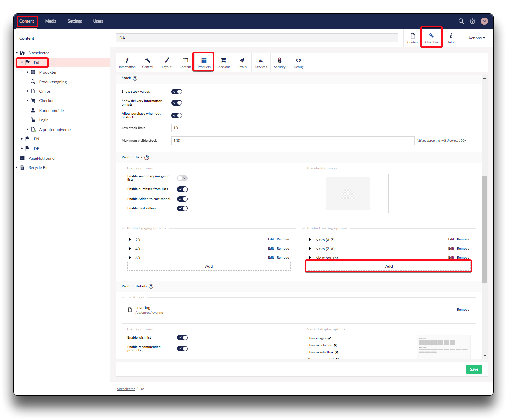Toggle Show stock values switch

click(x=177, y=92)
